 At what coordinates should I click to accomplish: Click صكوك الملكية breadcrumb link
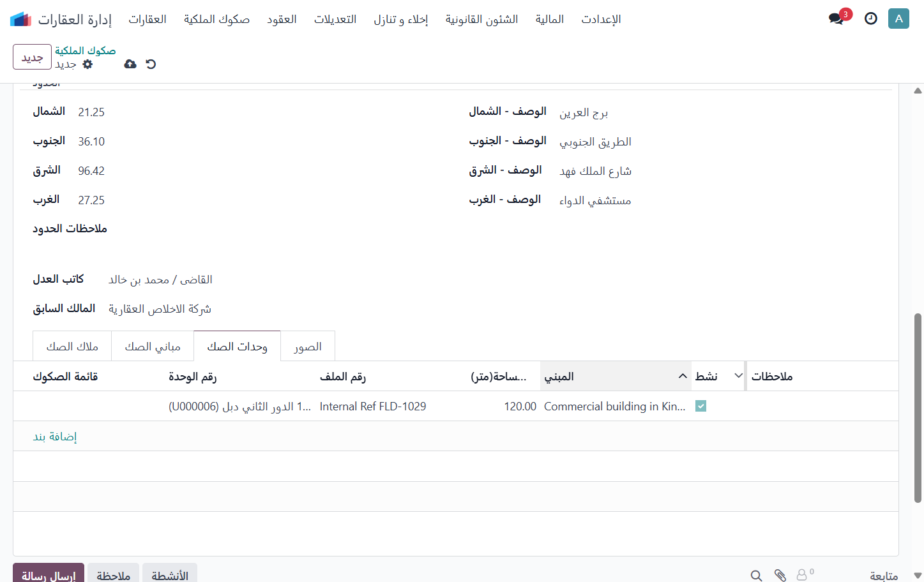coord(86,50)
